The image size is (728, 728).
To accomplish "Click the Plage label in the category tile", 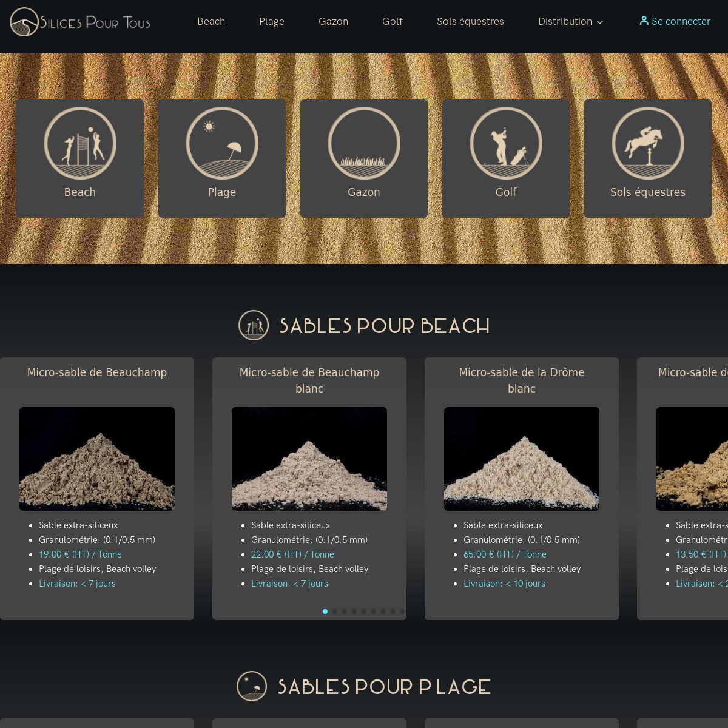I will click(x=222, y=192).
